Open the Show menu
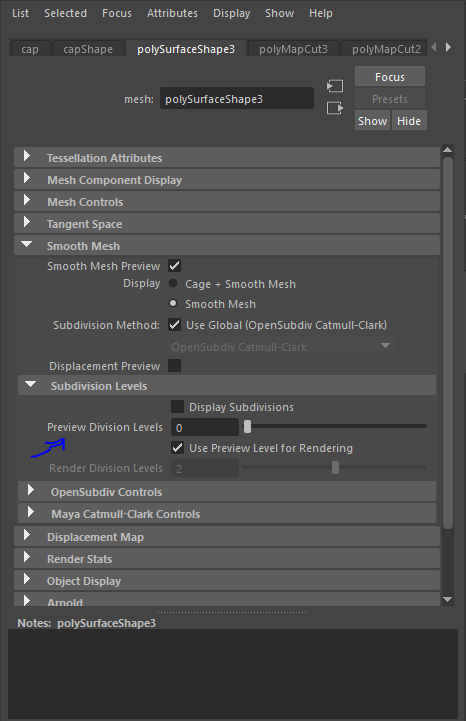Screen dimensions: 466x721 279,13
